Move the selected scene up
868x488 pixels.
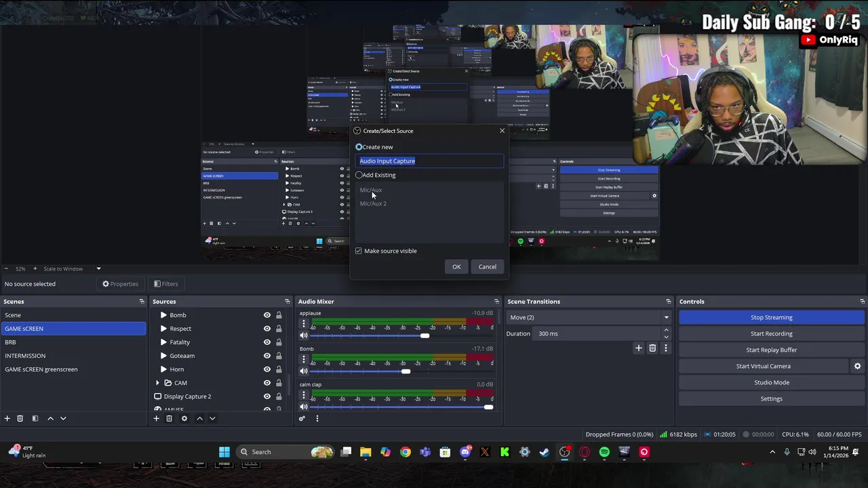point(50,418)
